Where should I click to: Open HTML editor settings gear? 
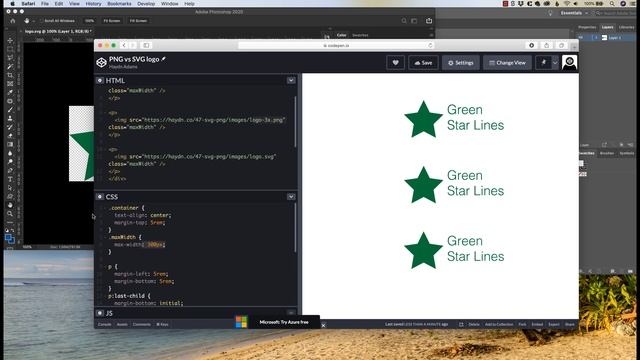(x=100, y=80)
